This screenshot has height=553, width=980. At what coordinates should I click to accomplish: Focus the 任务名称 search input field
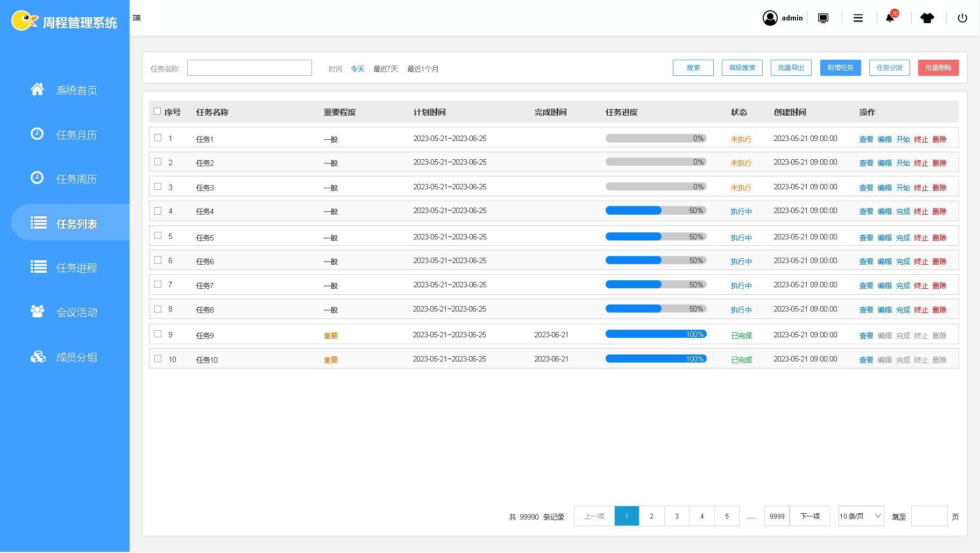click(249, 68)
